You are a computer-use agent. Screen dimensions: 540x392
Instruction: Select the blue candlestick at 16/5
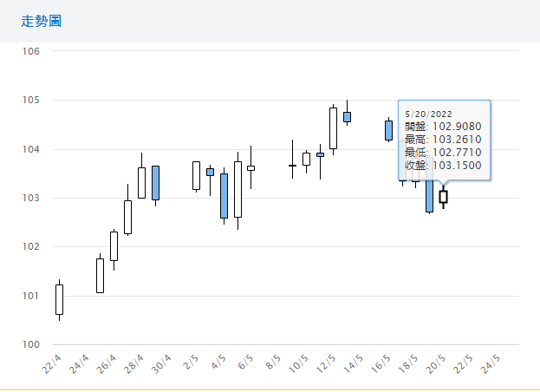tap(388, 130)
